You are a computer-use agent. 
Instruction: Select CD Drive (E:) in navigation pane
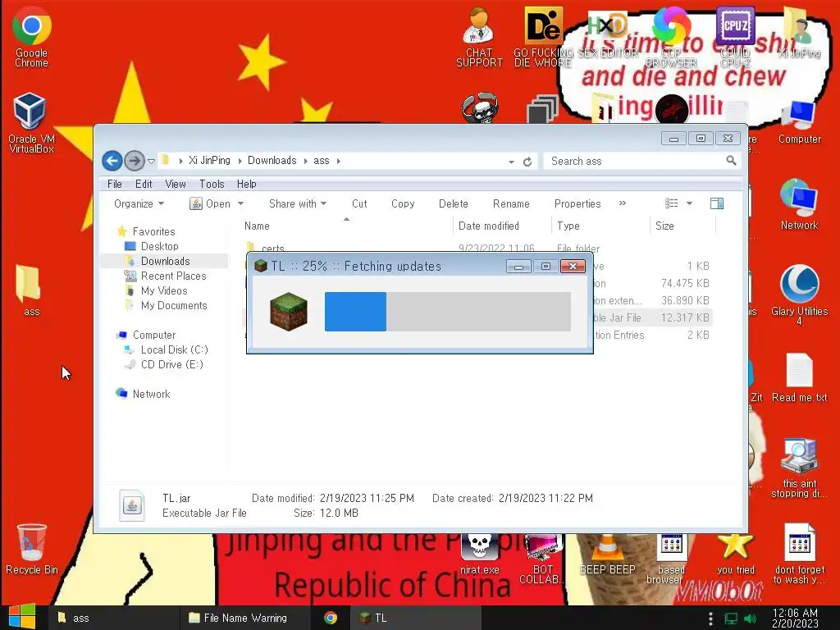(171, 364)
